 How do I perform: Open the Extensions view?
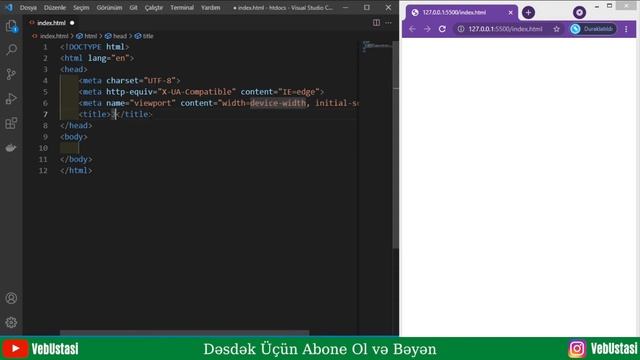coord(11,123)
